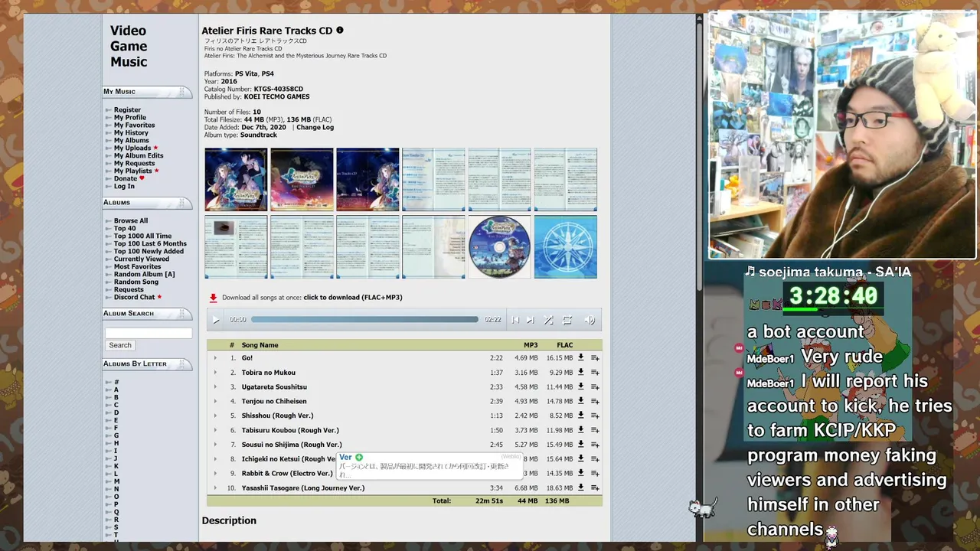Click the album Search button

(120, 345)
